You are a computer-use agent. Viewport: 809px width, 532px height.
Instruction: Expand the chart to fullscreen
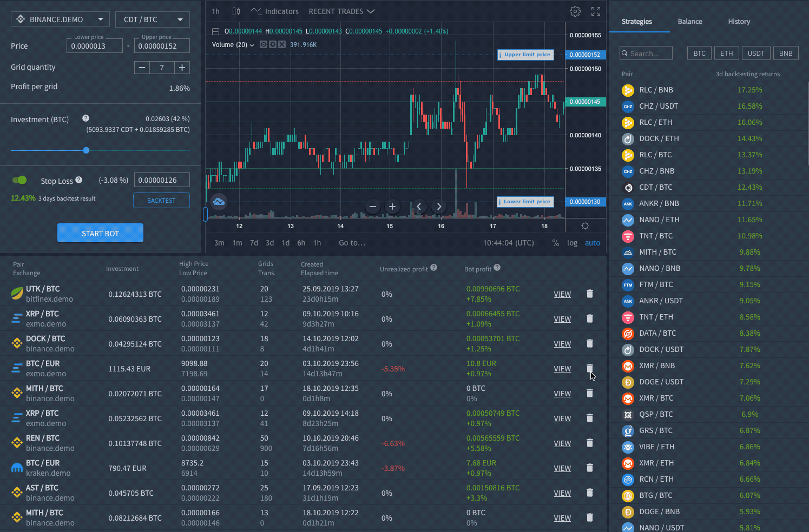[x=596, y=11]
